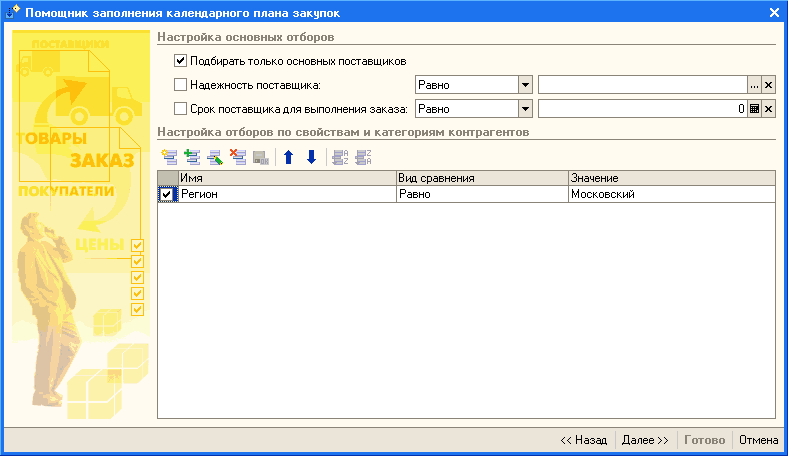Move the filter row up with the arrow
Viewport: 788px width, 456px height.
point(288,156)
